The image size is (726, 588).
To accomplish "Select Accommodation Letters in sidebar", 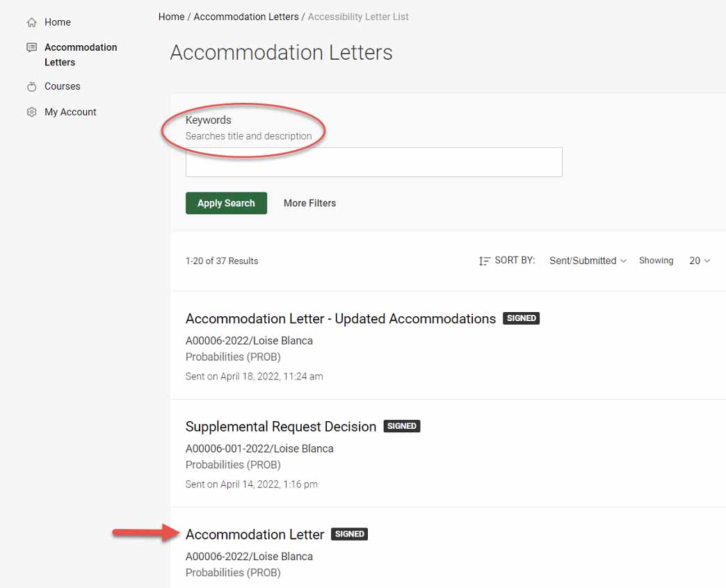I will tap(81, 55).
